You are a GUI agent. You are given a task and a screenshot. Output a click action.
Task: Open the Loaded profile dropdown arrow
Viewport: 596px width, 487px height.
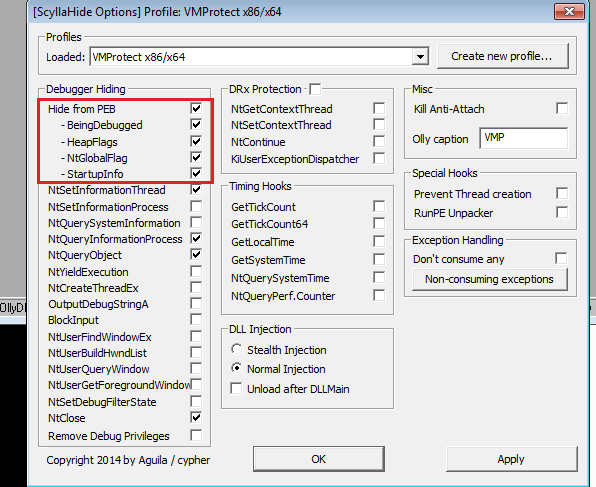point(420,57)
